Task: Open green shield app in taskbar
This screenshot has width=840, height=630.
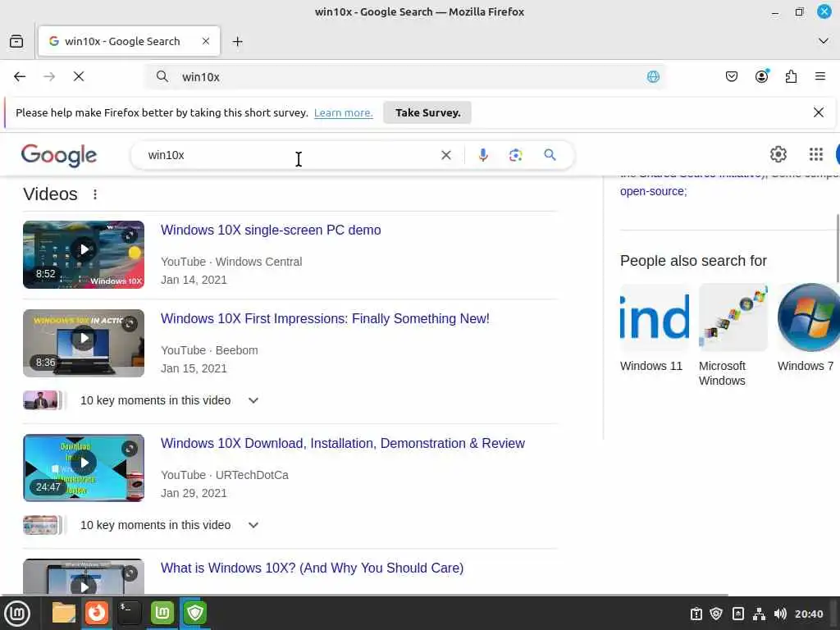Action: [x=195, y=614]
